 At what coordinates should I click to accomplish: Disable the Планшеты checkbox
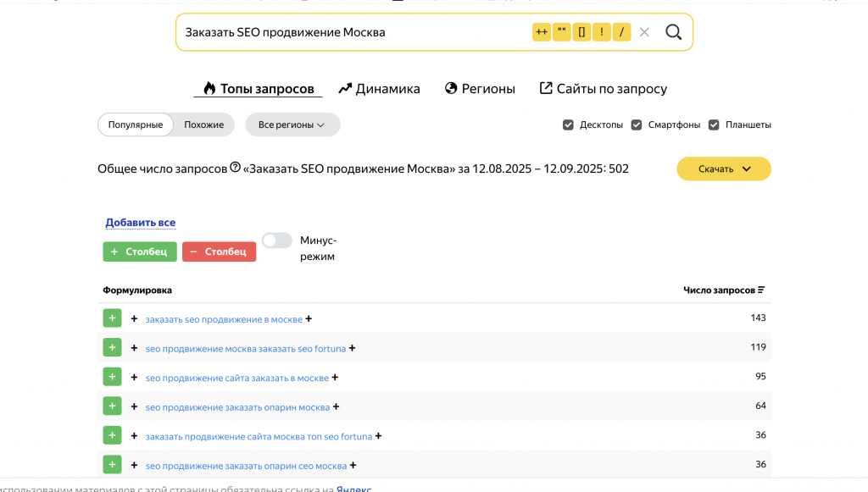713,124
